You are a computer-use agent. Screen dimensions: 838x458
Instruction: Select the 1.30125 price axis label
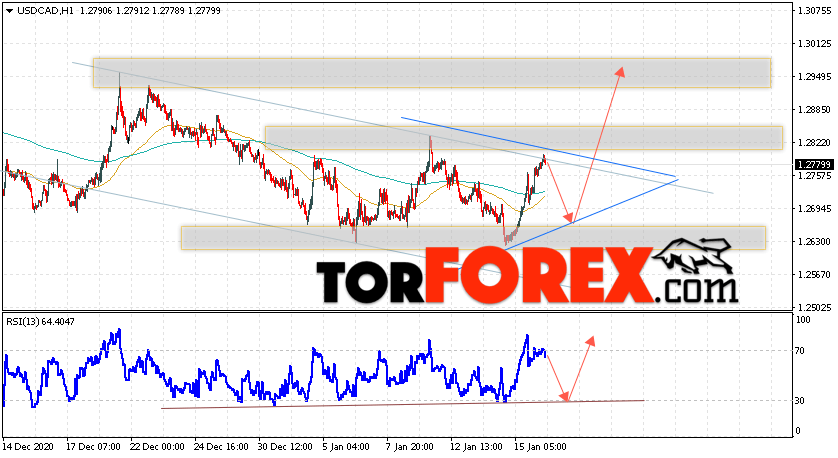(x=814, y=44)
